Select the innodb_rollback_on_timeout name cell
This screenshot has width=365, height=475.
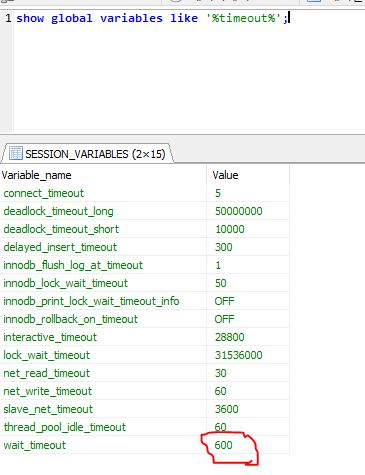tap(103, 319)
